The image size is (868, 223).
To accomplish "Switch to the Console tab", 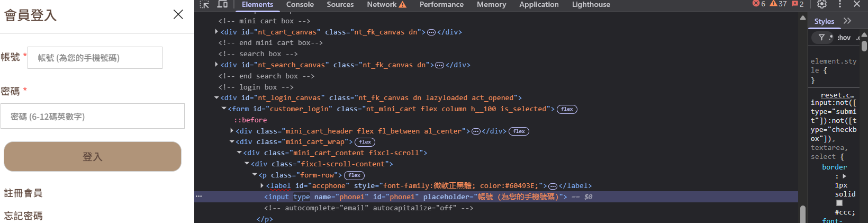I will tap(300, 4).
